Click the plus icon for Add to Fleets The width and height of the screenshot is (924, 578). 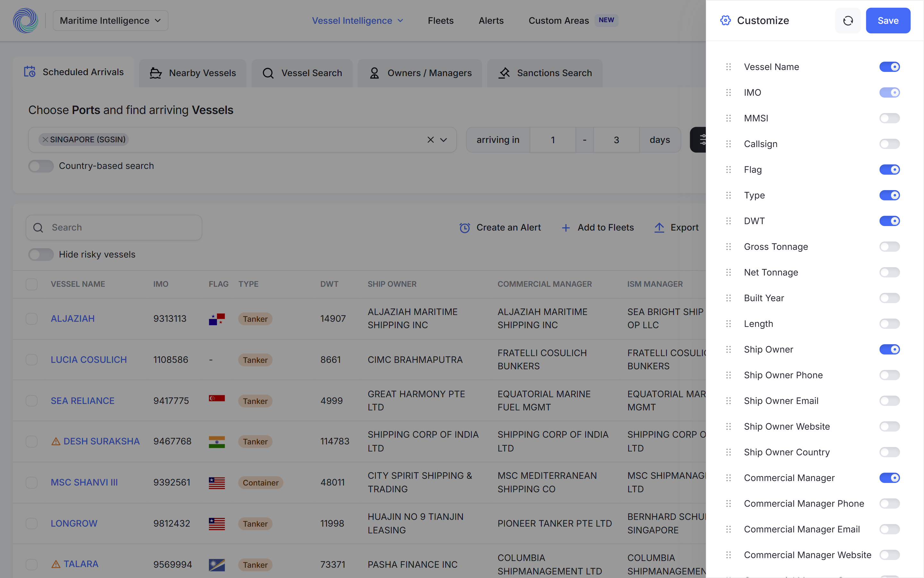point(566,228)
